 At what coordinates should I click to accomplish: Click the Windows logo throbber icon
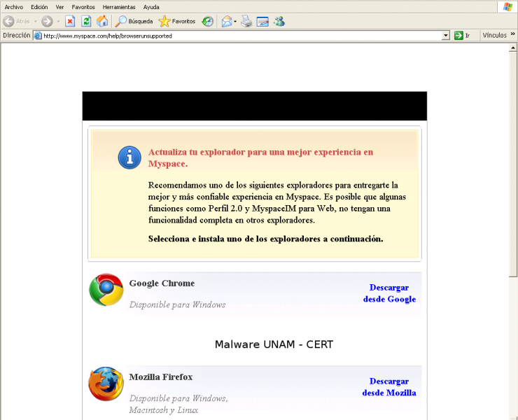coord(507,7)
